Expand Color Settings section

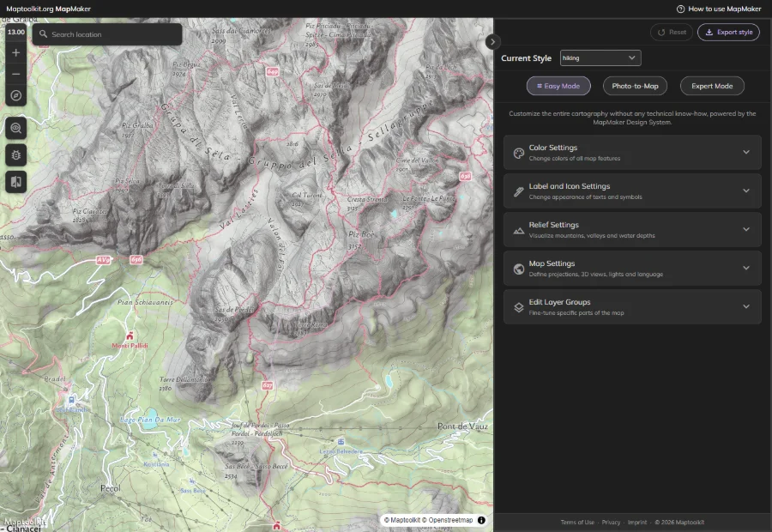pyautogui.click(x=632, y=153)
